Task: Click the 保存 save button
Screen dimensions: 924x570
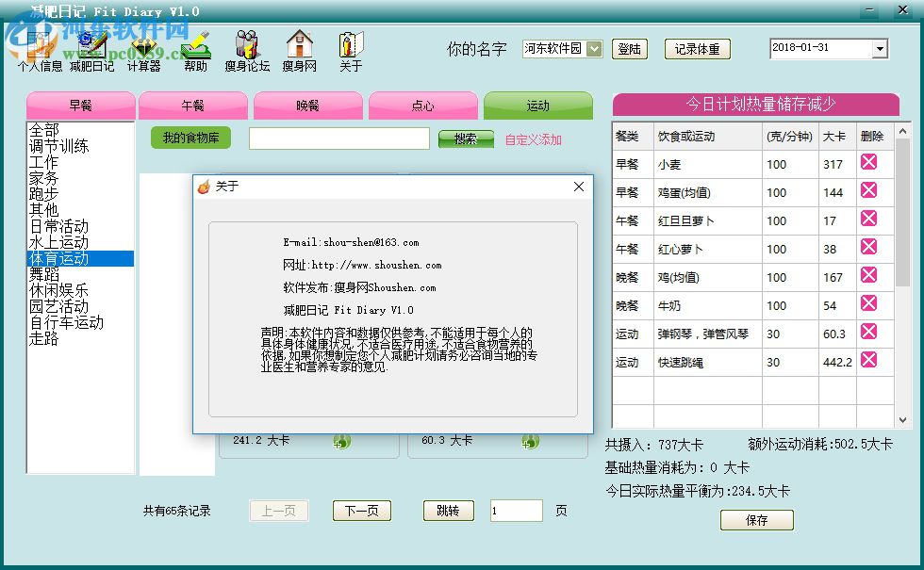Action: 756,519
